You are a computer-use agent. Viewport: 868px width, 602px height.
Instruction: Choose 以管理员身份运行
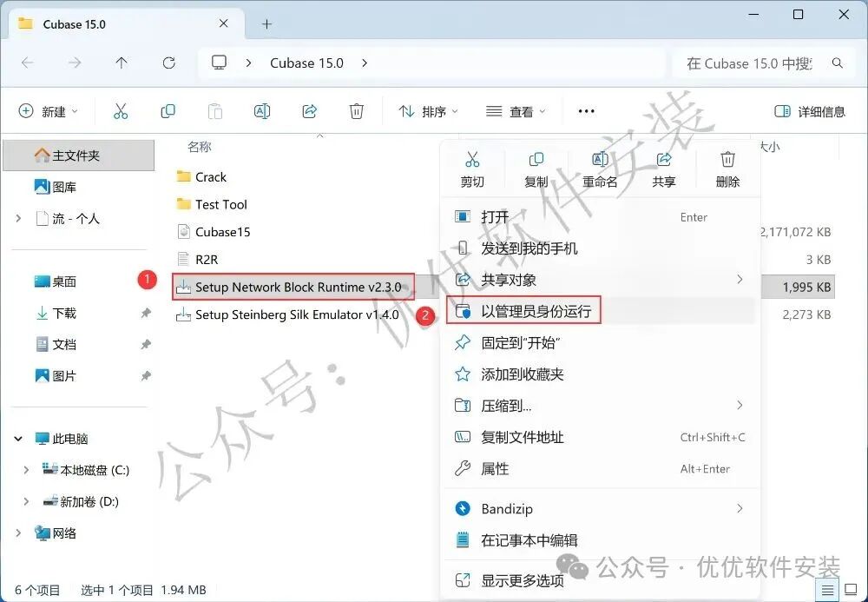click(600, 311)
